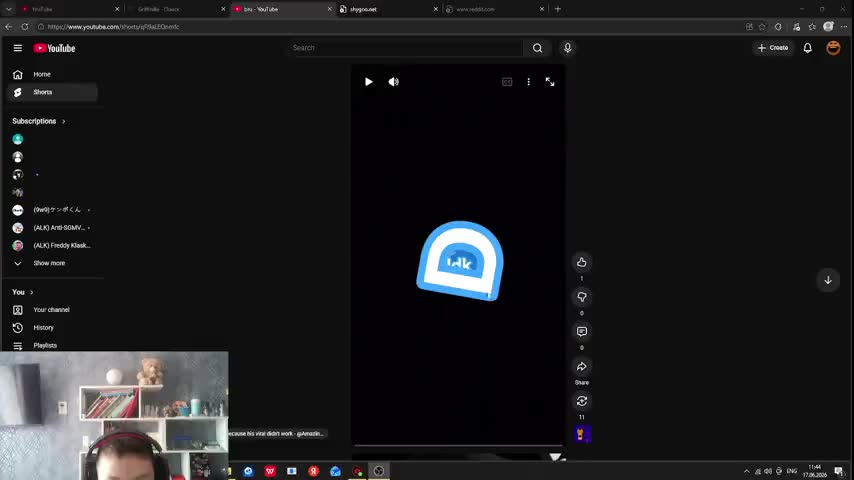Open the browser settings and more menu

(x=844, y=27)
